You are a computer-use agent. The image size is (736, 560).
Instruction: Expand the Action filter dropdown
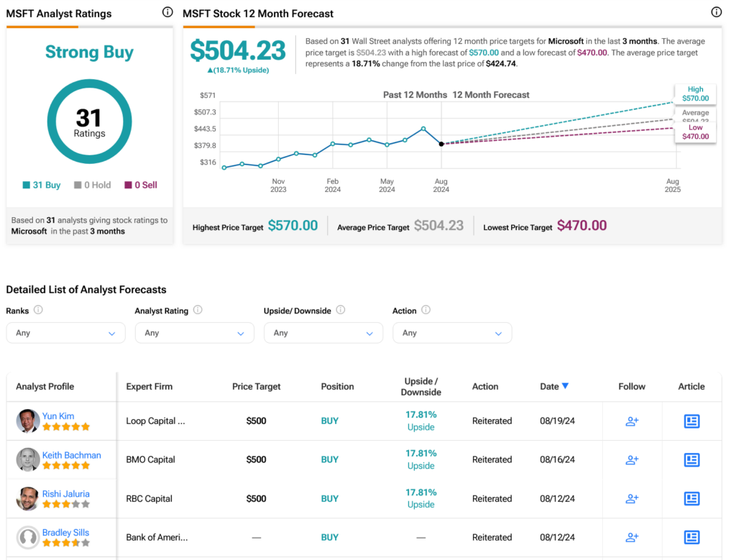pos(452,333)
